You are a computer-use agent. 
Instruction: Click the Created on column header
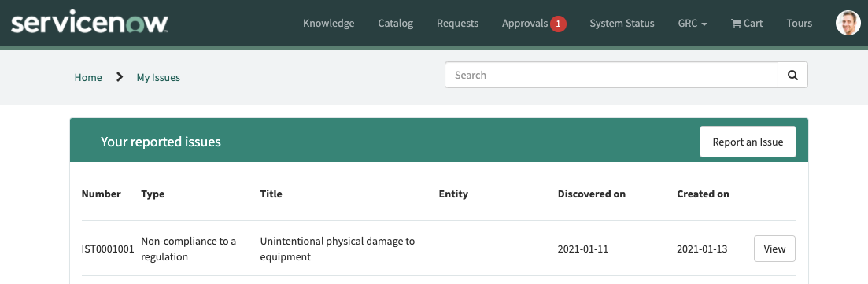pyautogui.click(x=703, y=194)
